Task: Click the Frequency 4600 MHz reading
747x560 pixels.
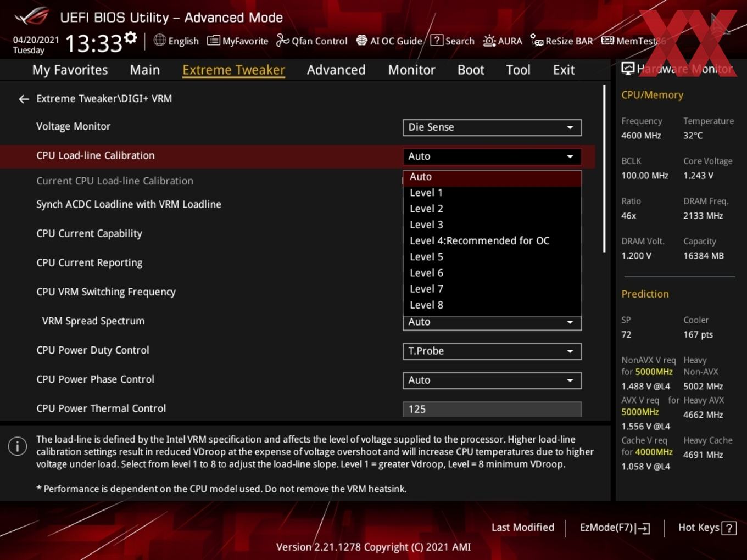Action: click(x=641, y=136)
